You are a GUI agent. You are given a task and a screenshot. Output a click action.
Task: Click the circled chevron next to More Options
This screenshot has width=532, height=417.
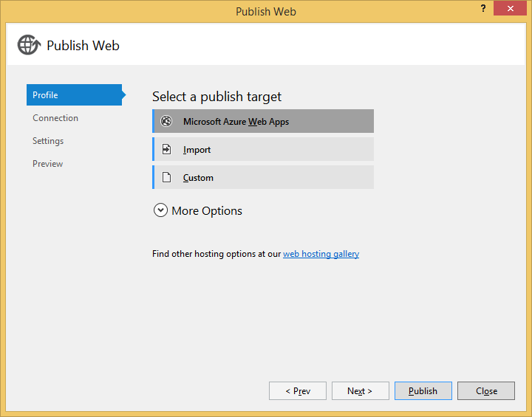[160, 210]
